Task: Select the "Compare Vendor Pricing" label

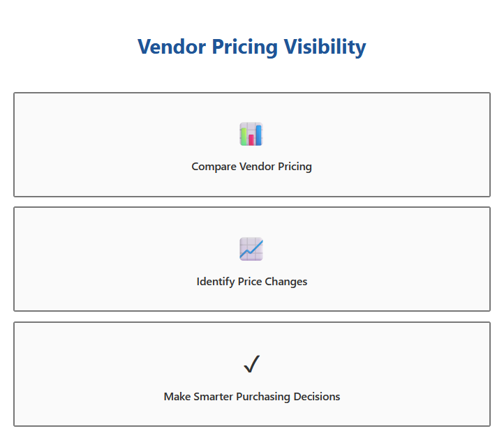Action: pyautogui.click(x=251, y=167)
